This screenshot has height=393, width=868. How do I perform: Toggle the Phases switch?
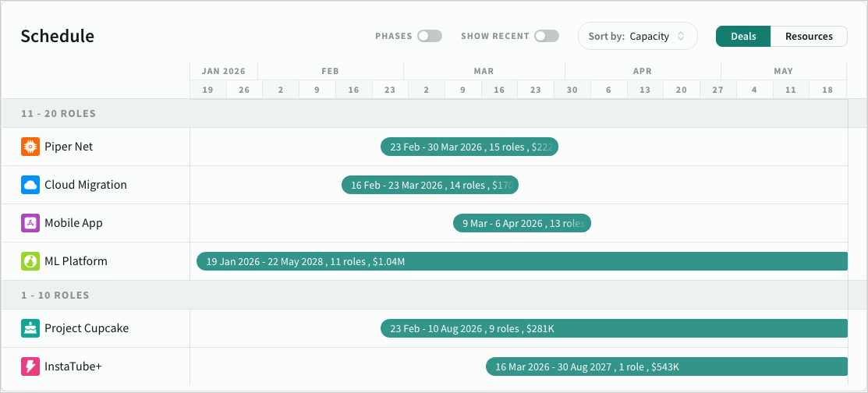tap(429, 36)
